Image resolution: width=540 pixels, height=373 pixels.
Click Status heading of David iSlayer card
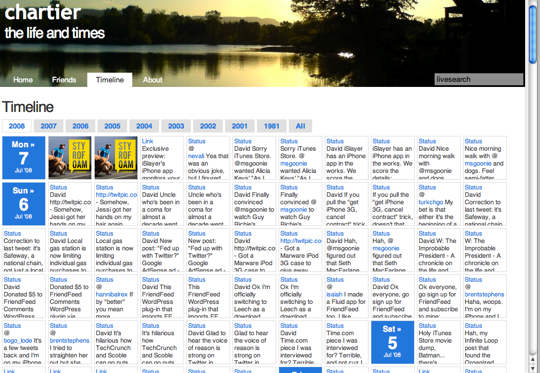point(335,141)
